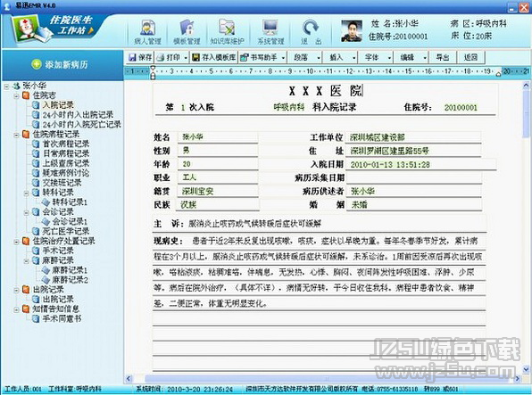Select 首次病程记录 tree item

pos(66,144)
